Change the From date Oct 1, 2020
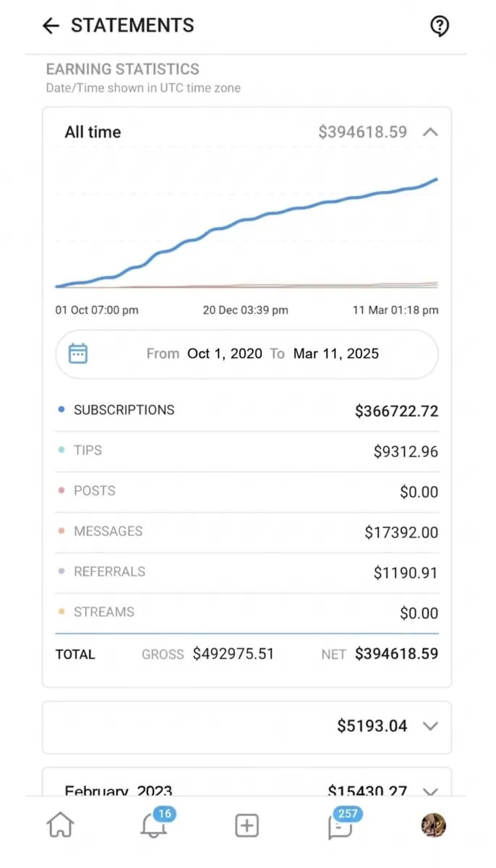The width and height of the screenshot is (496, 868). pyautogui.click(x=226, y=354)
